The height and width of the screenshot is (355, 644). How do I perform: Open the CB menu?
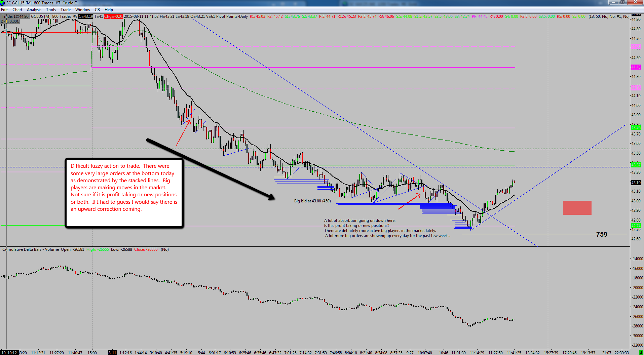tap(97, 10)
